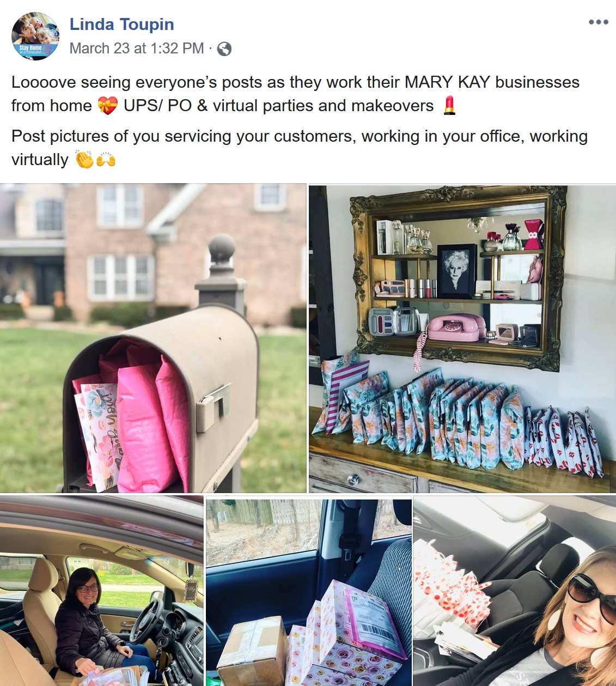The image size is (616, 686).
Task: Click the cardboard box in car photo
Action: tap(252, 651)
